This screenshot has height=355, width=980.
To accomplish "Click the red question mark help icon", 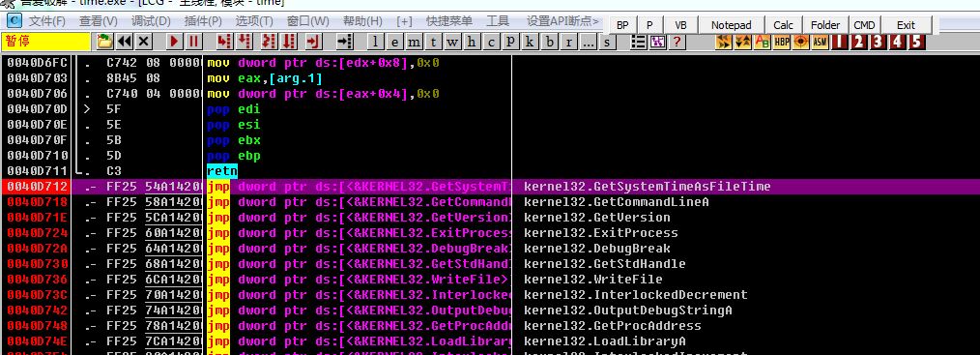I will tap(677, 42).
